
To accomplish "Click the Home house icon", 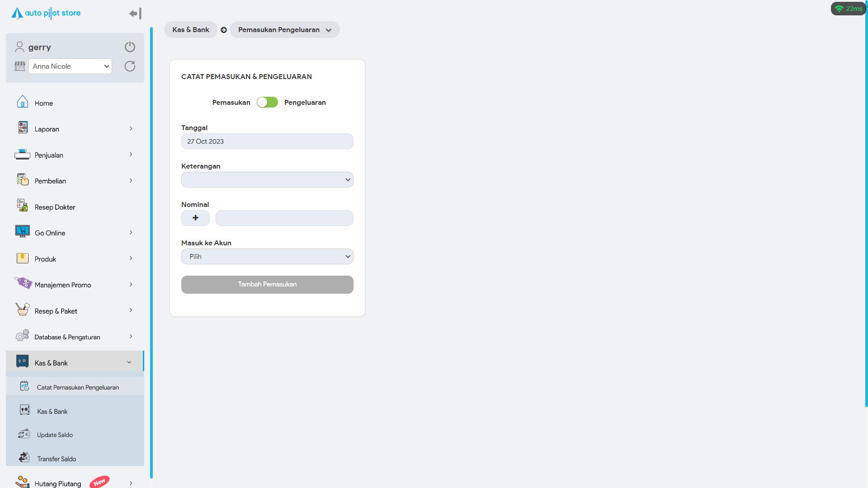I will pyautogui.click(x=22, y=102).
